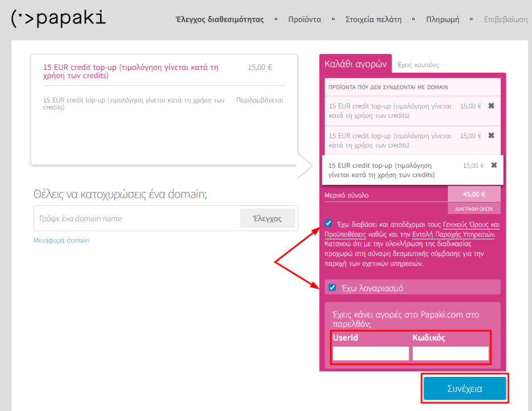Viewport: 532px width, 411px height.
Task: Remove the second 15 EUR cart item
Action: point(491,135)
